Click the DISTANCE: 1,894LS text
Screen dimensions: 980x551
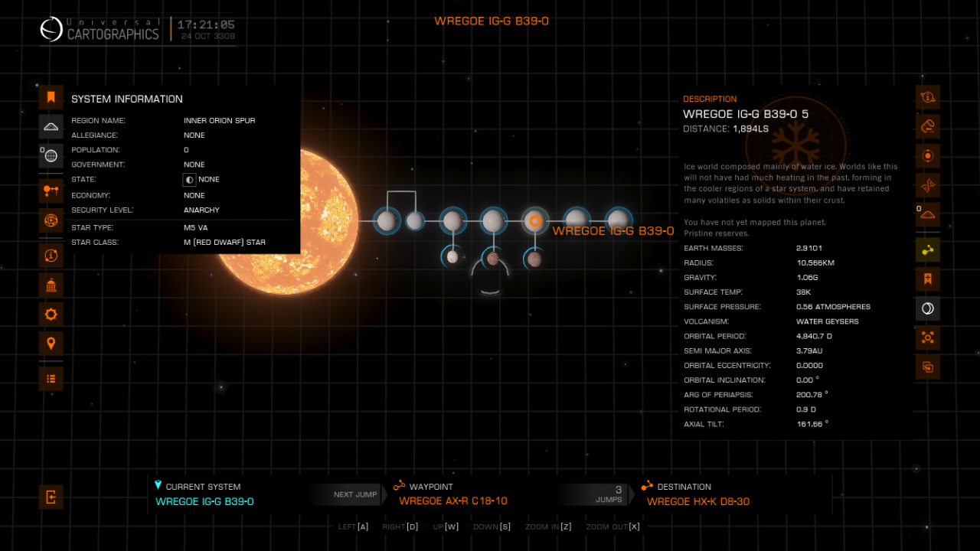click(726, 129)
